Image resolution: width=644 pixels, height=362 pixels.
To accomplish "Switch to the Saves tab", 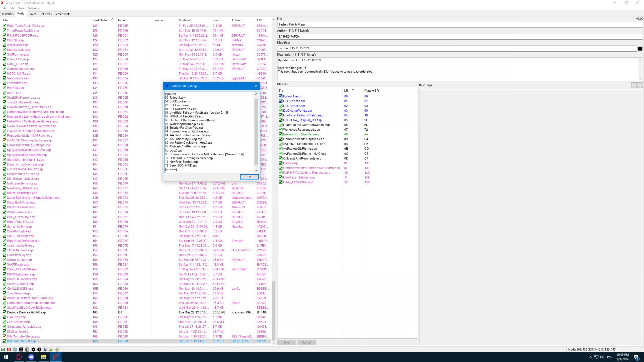I will pos(32,14).
